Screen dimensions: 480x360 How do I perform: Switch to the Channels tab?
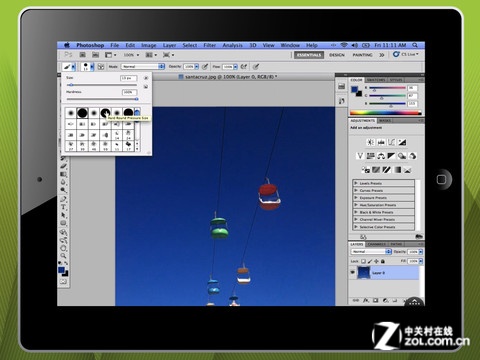click(377, 244)
